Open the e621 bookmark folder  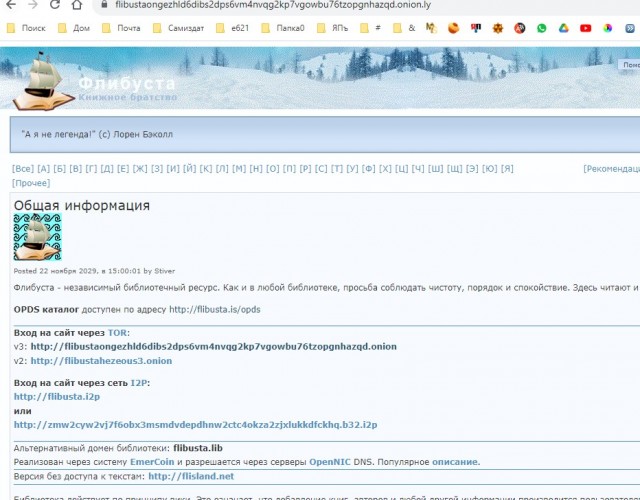pos(232,28)
